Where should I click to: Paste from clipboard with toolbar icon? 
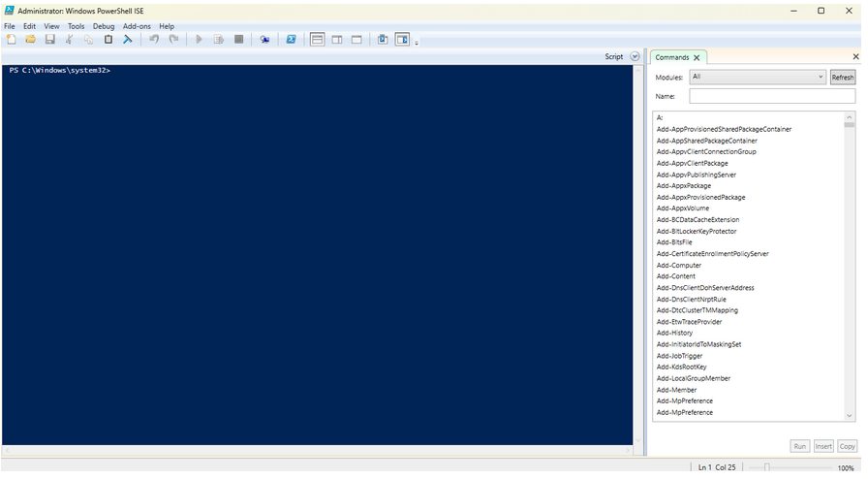click(x=108, y=40)
